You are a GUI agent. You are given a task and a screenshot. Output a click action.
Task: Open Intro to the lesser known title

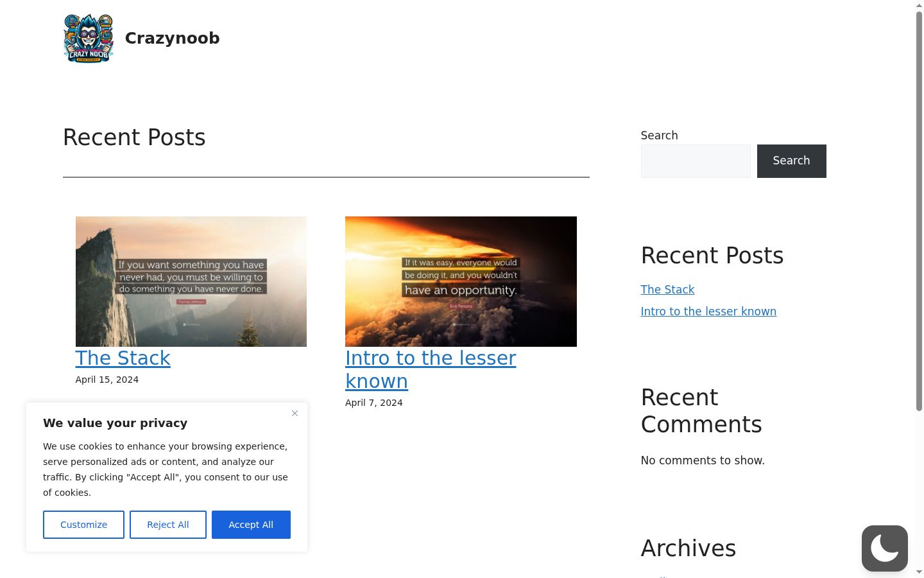(x=431, y=369)
